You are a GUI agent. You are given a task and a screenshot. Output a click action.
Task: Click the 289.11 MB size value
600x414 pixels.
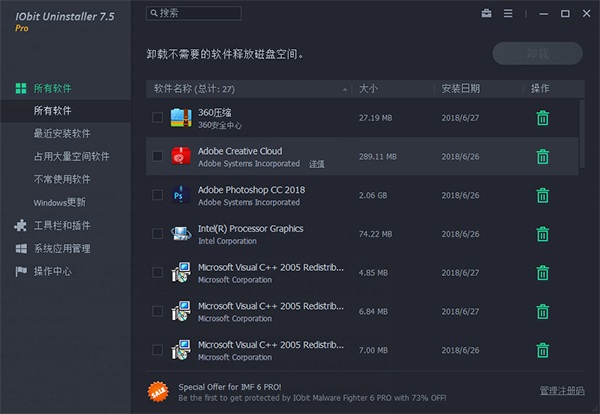(x=378, y=156)
